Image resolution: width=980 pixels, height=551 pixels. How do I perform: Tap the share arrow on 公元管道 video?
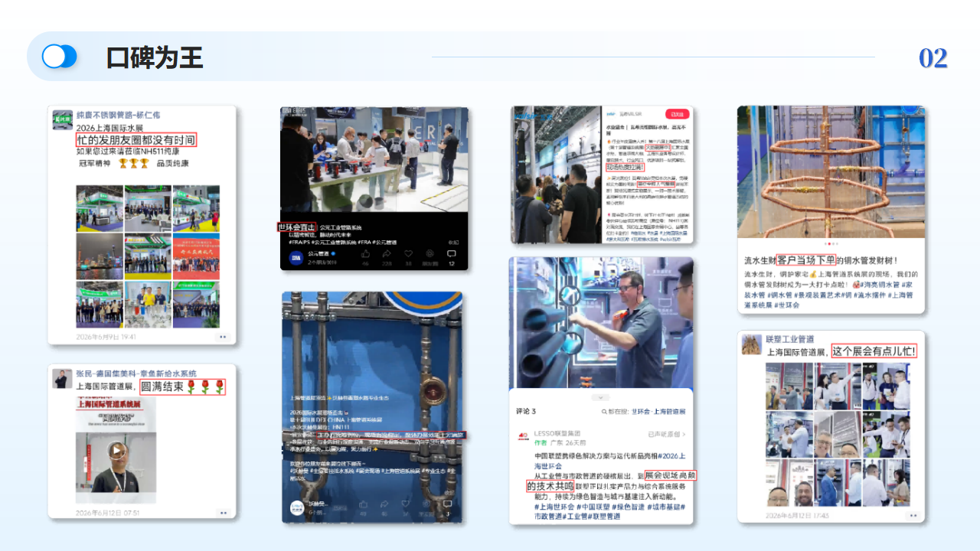click(x=387, y=253)
